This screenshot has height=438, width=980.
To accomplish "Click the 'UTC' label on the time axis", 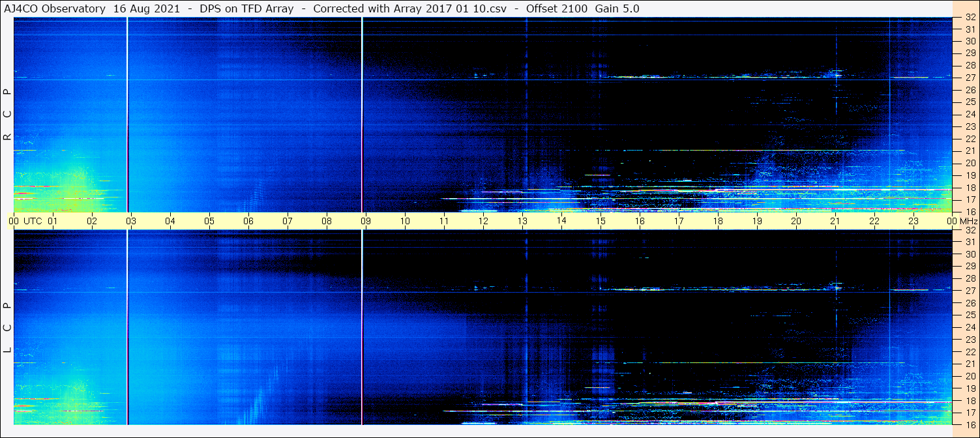I will point(33,221).
